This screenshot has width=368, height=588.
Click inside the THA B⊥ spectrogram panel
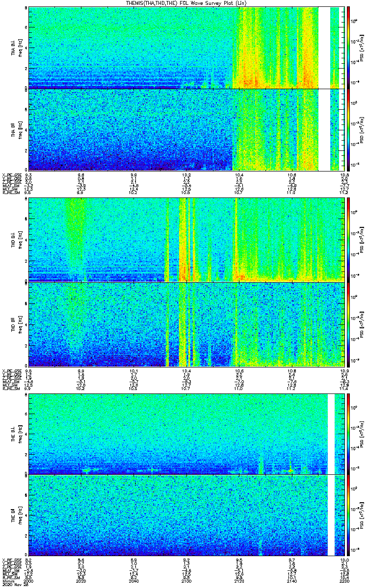[186, 48]
